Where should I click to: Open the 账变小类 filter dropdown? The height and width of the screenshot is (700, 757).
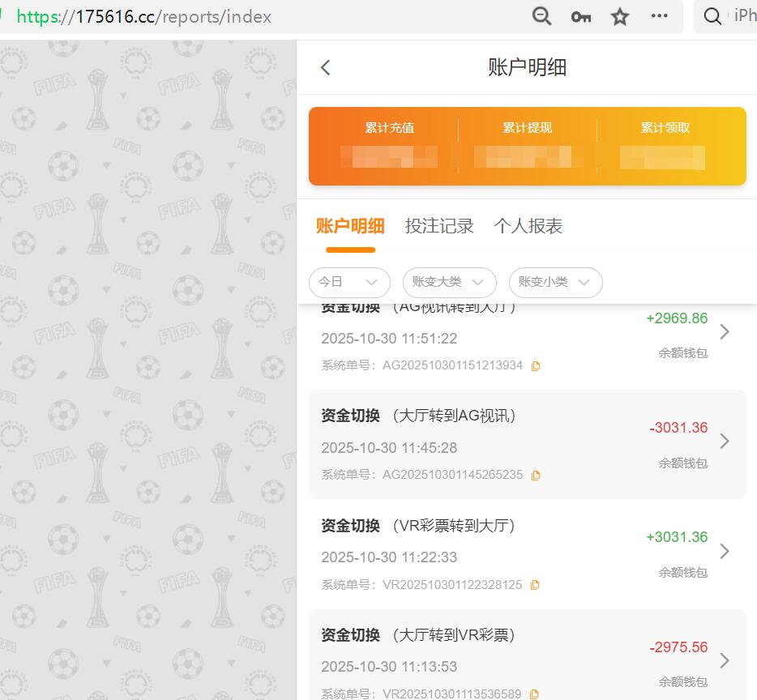pyautogui.click(x=555, y=282)
